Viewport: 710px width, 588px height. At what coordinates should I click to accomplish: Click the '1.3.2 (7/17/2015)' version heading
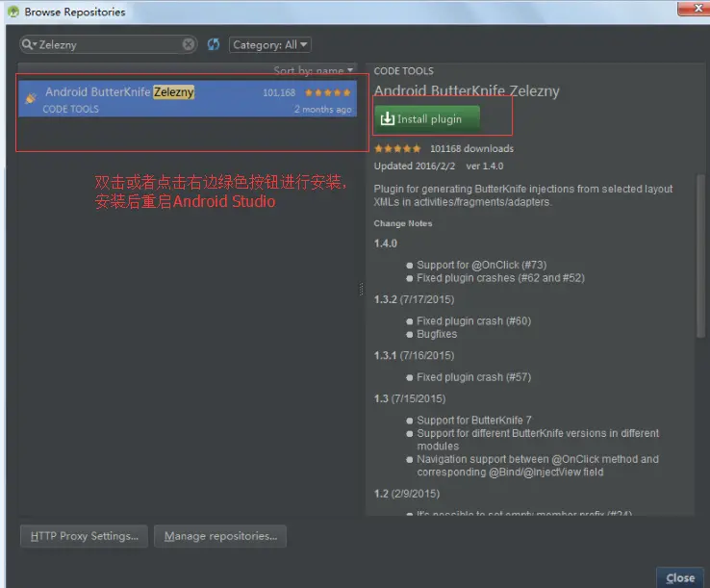click(x=414, y=299)
